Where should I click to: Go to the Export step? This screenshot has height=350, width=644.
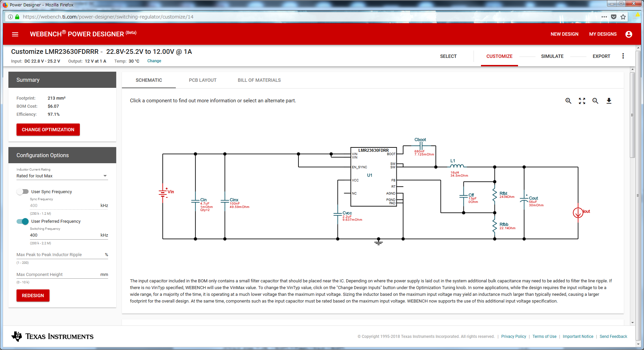pyautogui.click(x=602, y=56)
